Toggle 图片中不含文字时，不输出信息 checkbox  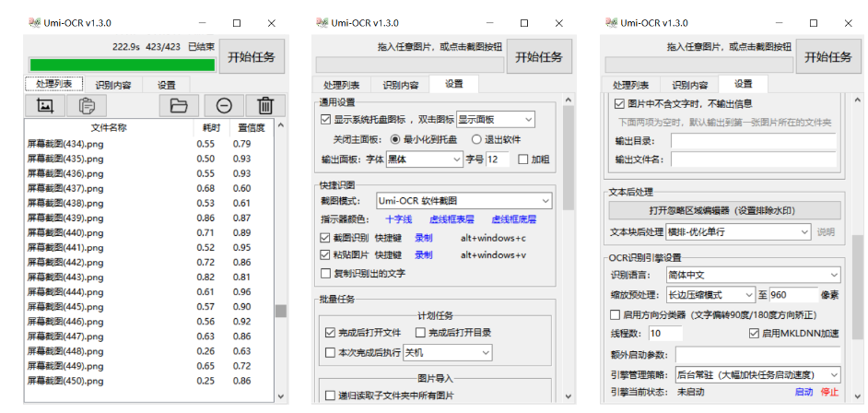coord(619,103)
